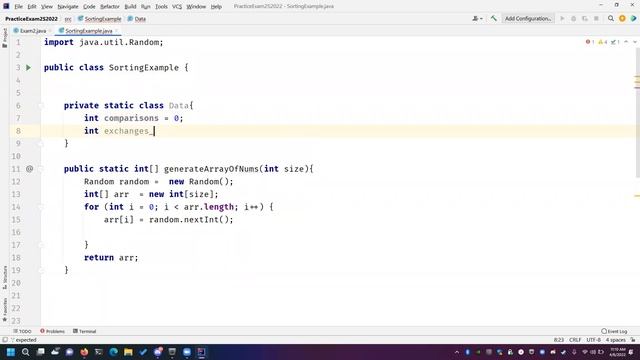
Task: Collapse generateArrayOfNums method fold at line 11
Action: (x=41, y=169)
